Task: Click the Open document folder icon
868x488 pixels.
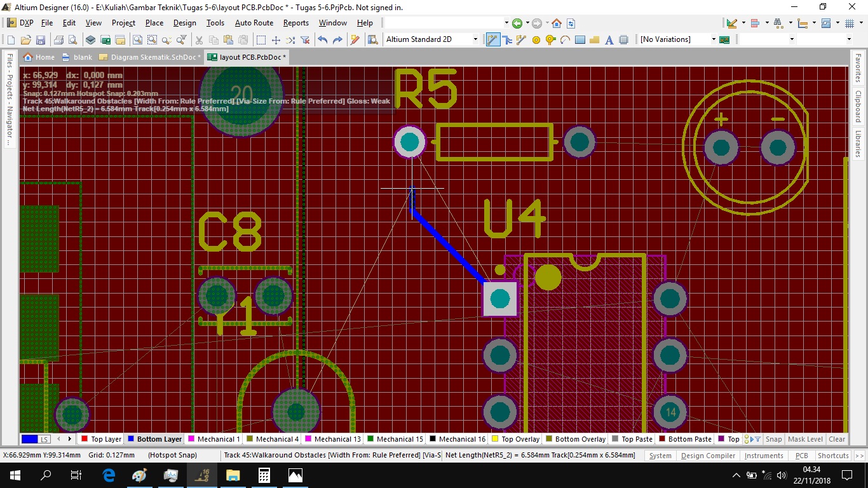Action: (x=26, y=40)
